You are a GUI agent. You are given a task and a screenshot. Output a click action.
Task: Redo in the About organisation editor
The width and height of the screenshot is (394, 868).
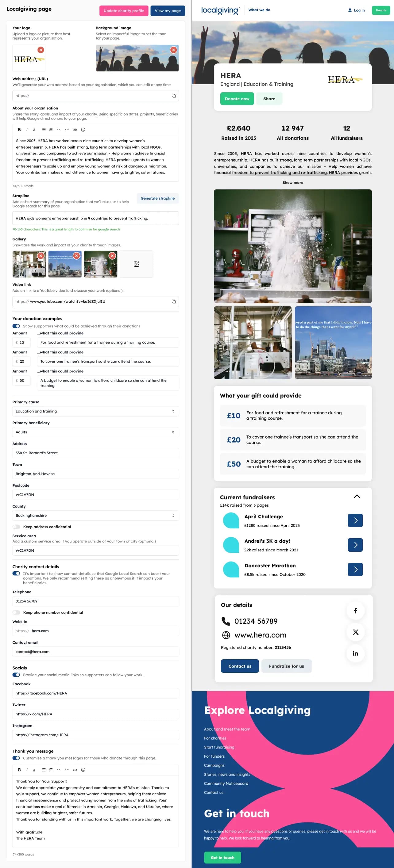(x=67, y=130)
